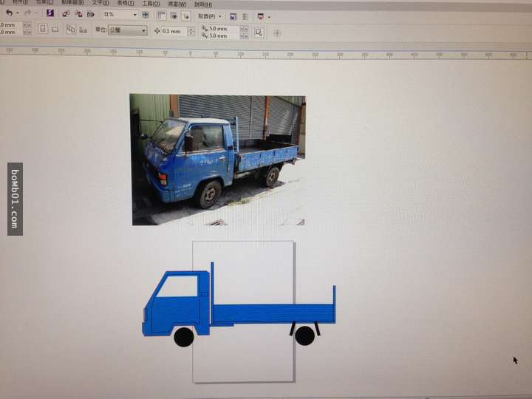Toggle show rulers button

160,15
